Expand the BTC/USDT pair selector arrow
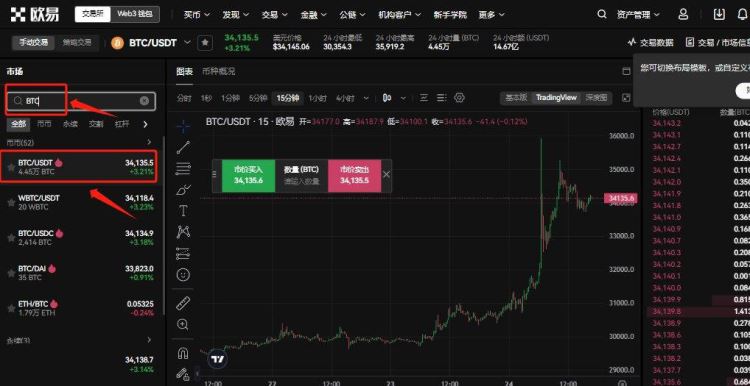This screenshot has height=386, width=750. [x=187, y=42]
